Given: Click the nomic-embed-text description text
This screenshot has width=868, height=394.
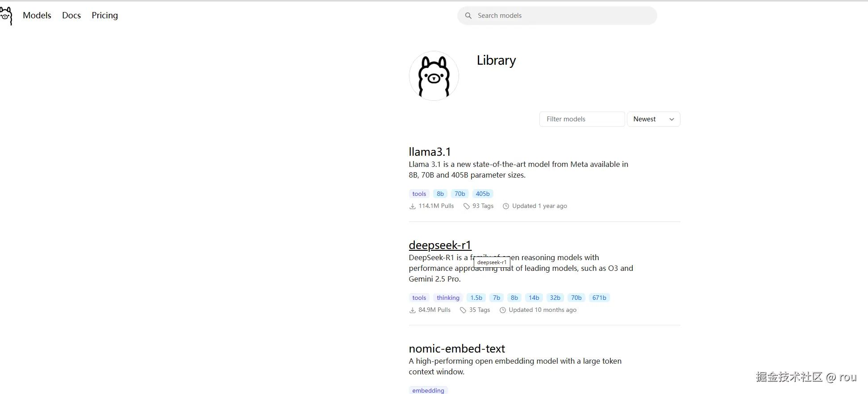Looking at the screenshot, I should [x=515, y=366].
